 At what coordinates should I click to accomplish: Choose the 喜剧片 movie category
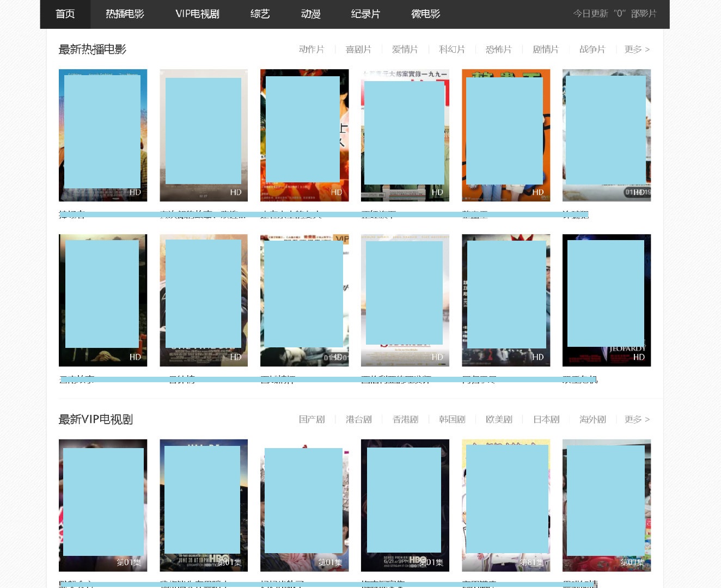tap(358, 50)
